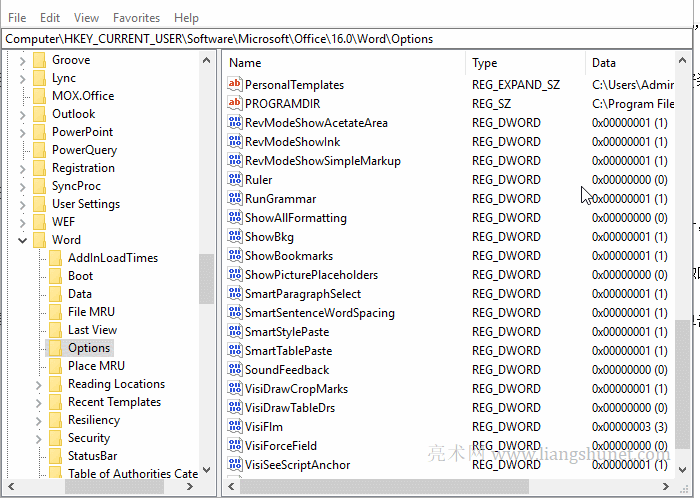
Task: Expand the WEF key
Action: pos(22,222)
